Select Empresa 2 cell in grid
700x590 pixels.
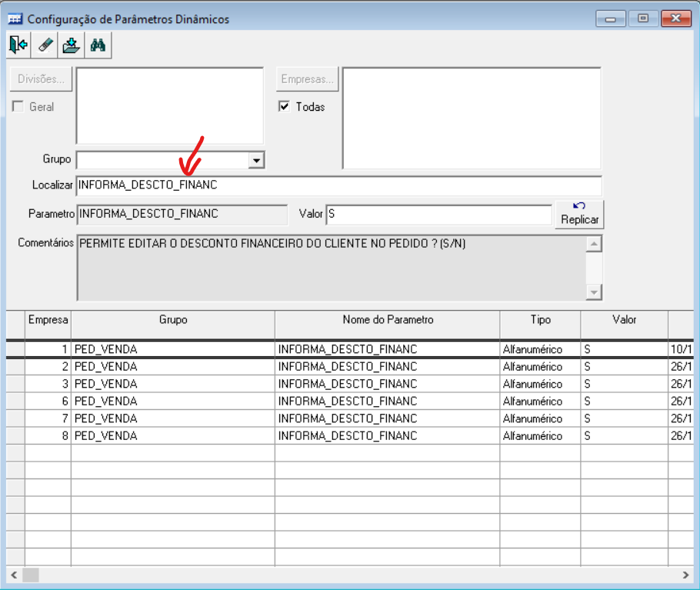(x=48, y=367)
